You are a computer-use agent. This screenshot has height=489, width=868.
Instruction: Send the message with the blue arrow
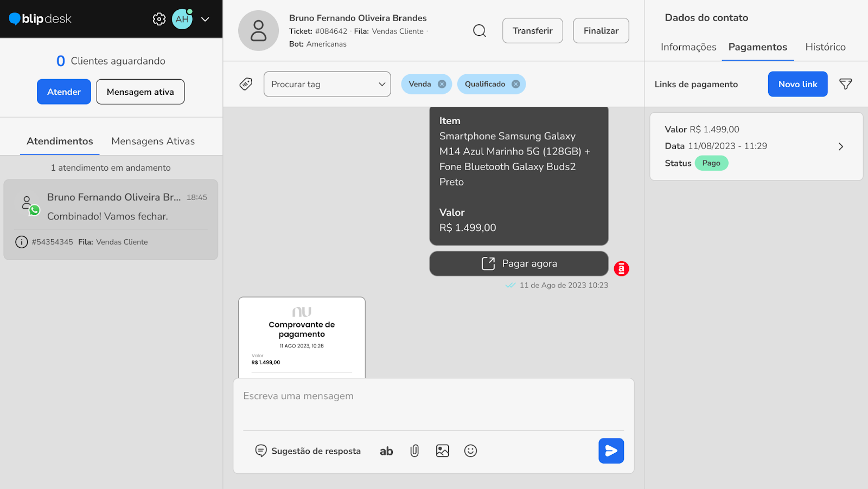point(611,451)
